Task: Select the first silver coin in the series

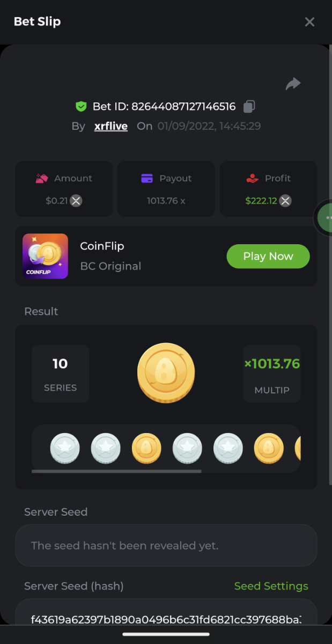Action: (65, 448)
